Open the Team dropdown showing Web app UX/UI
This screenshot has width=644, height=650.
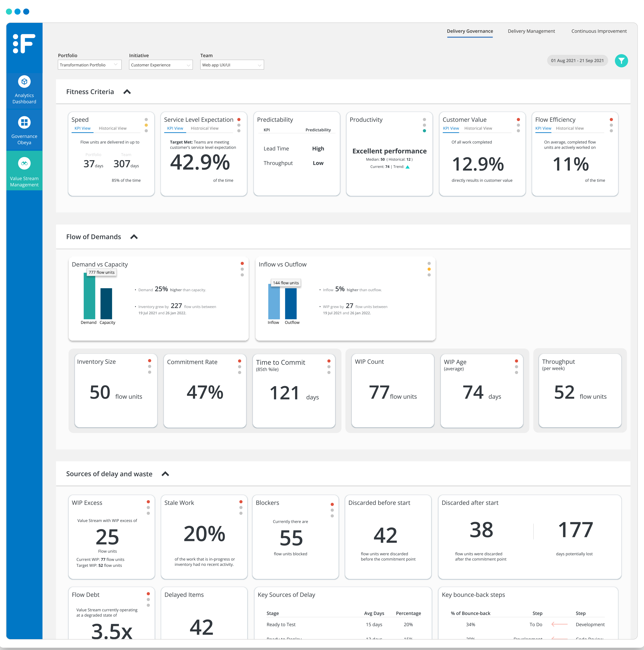(x=232, y=65)
